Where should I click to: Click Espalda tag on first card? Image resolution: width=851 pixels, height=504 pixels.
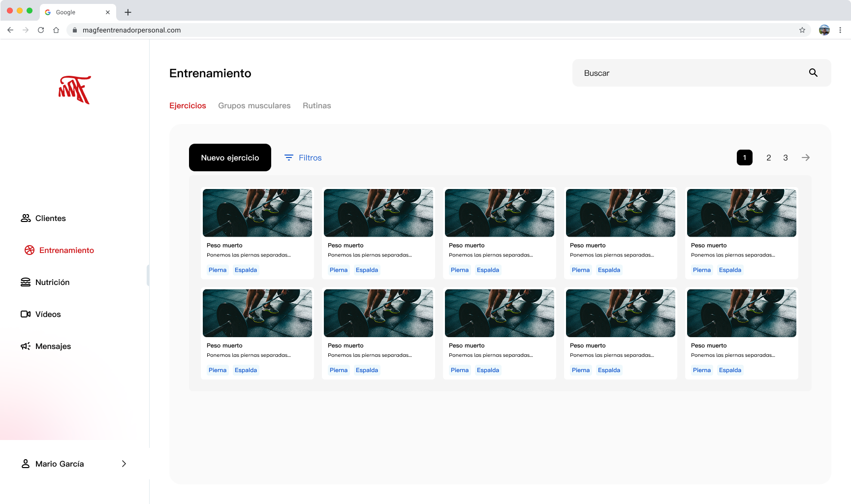pos(246,270)
